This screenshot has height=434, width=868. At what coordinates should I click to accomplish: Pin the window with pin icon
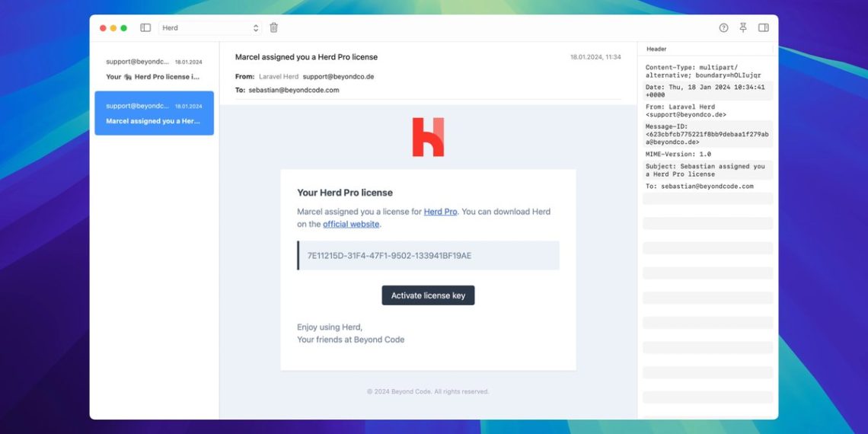pyautogui.click(x=743, y=28)
